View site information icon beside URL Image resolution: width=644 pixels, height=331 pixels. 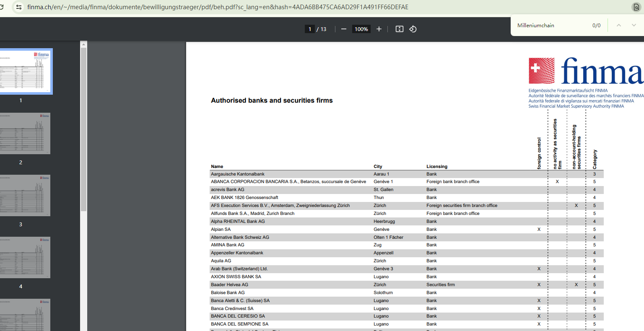point(19,7)
